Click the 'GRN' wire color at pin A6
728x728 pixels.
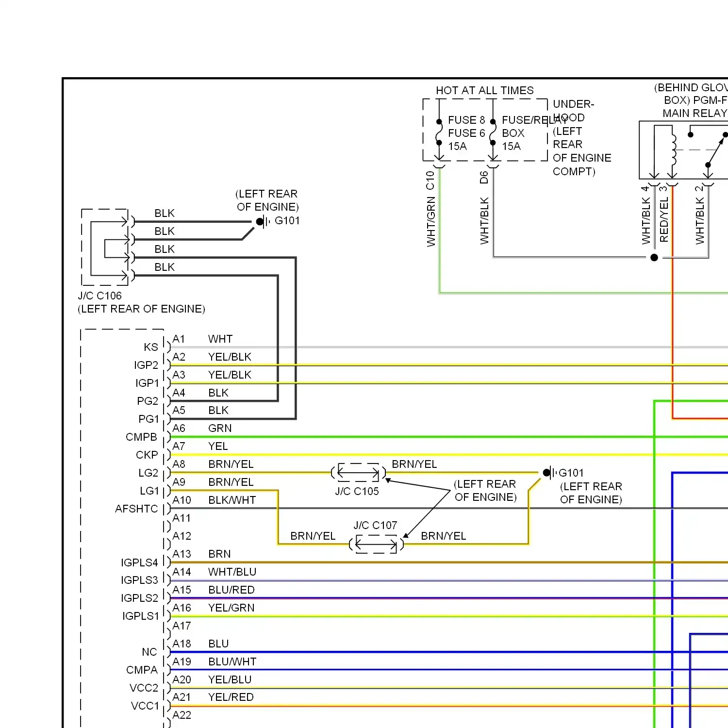pos(220,429)
